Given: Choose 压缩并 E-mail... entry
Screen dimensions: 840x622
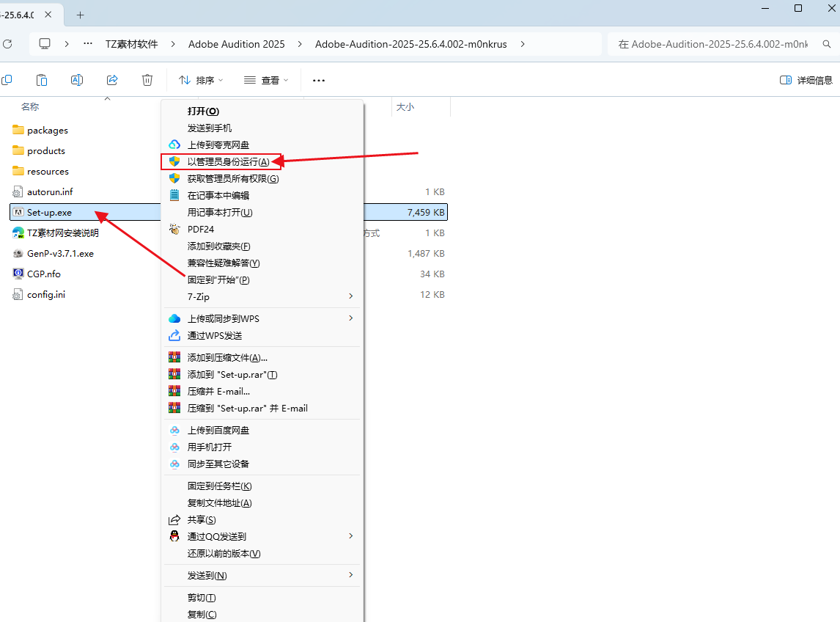Looking at the screenshot, I should [262, 392].
